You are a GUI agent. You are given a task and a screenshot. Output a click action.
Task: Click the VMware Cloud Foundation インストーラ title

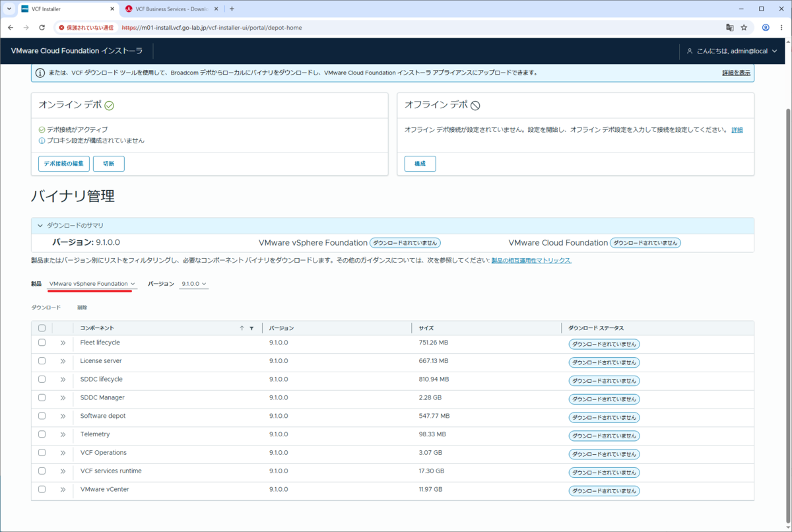(x=77, y=51)
